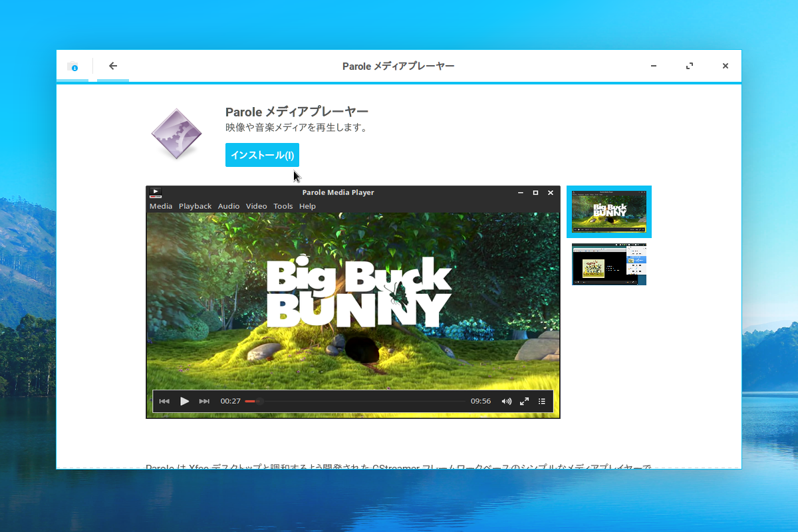Viewport: 798px width, 532px height.
Task: Open the Tools menu in screenshot
Action: tap(283, 206)
